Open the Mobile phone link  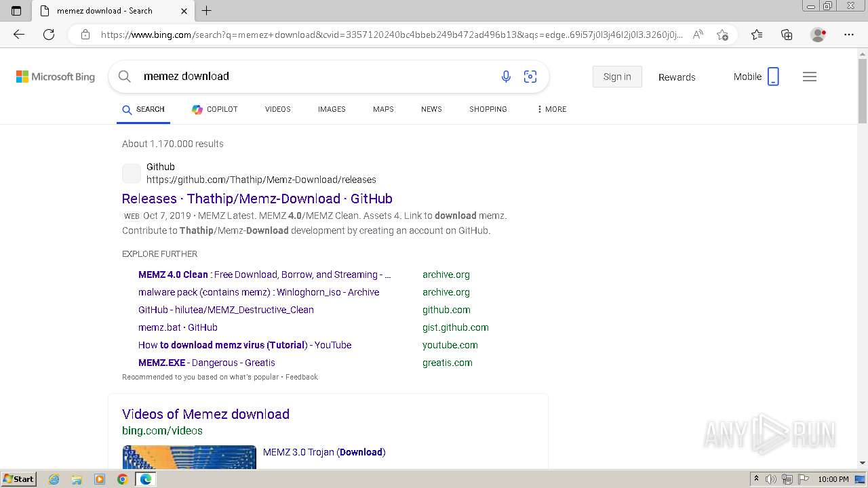tap(756, 77)
